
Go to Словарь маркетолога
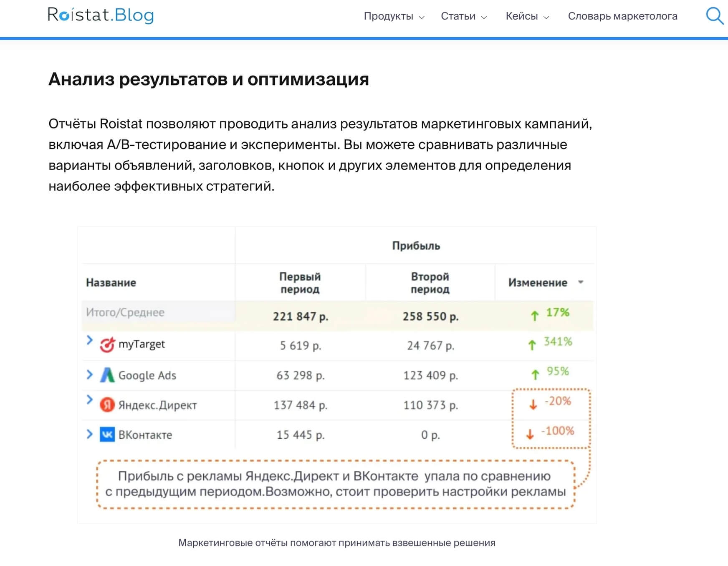click(622, 16)
